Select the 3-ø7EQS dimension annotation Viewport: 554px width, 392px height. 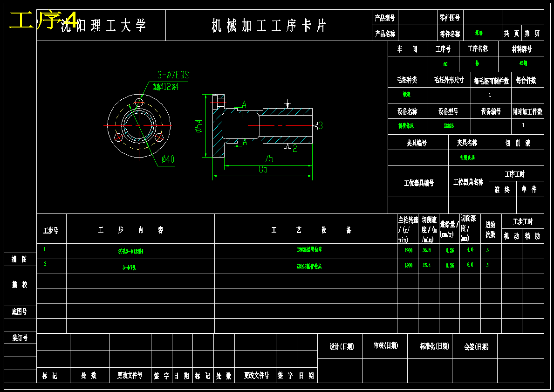click(x=173, y=75)
